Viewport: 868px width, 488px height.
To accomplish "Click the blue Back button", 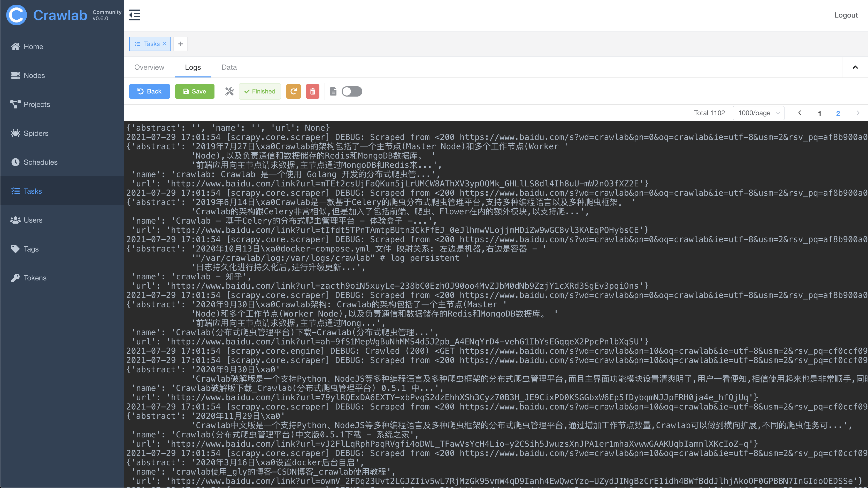I will coord(149,91).
